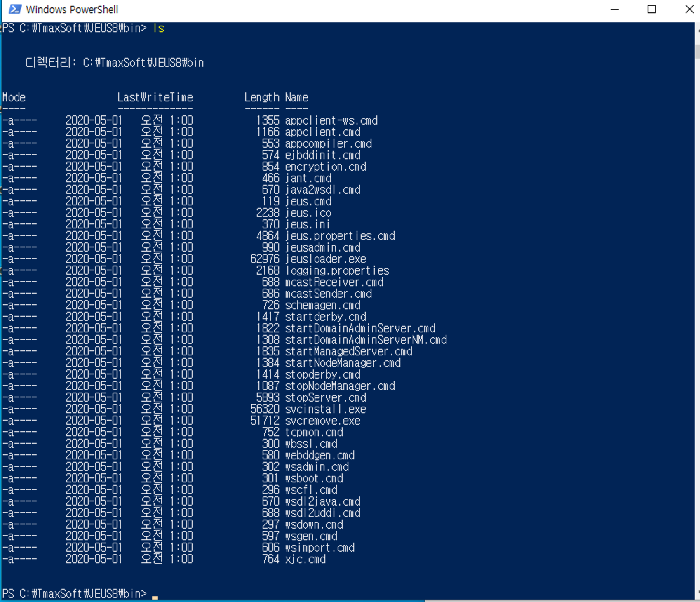Click file name stopderby.cmd
This screenshot has width=700, height=602.
323,374
